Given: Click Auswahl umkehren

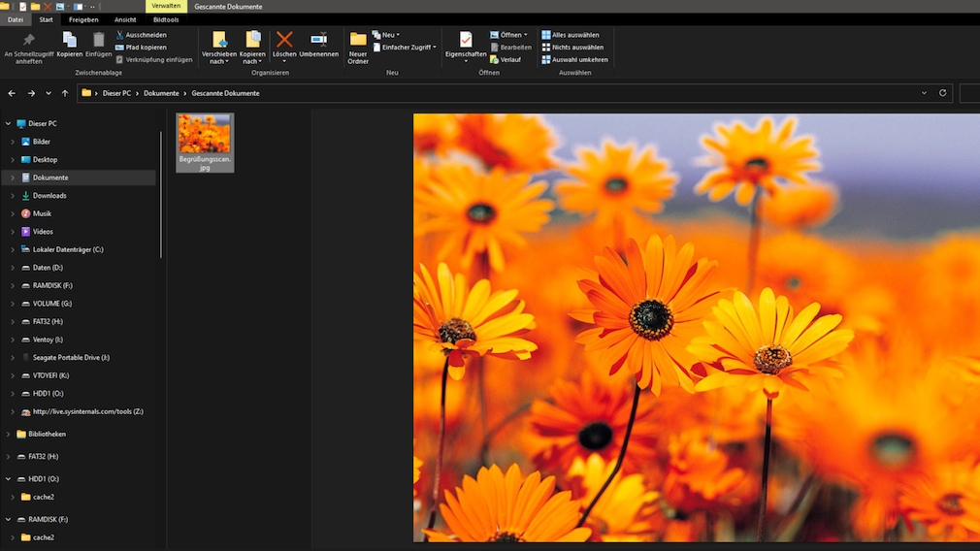Looking at the screenshot, I should [x=574, y=60].
